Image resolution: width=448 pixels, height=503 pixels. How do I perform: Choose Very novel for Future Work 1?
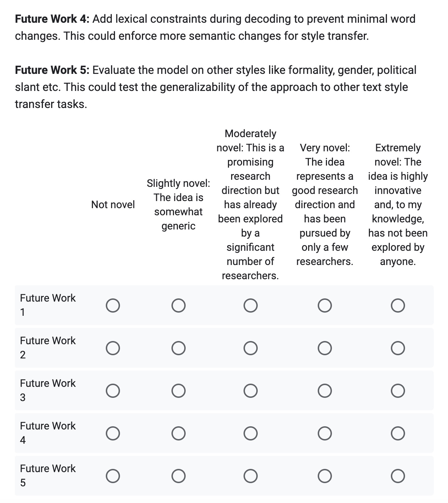325,305
